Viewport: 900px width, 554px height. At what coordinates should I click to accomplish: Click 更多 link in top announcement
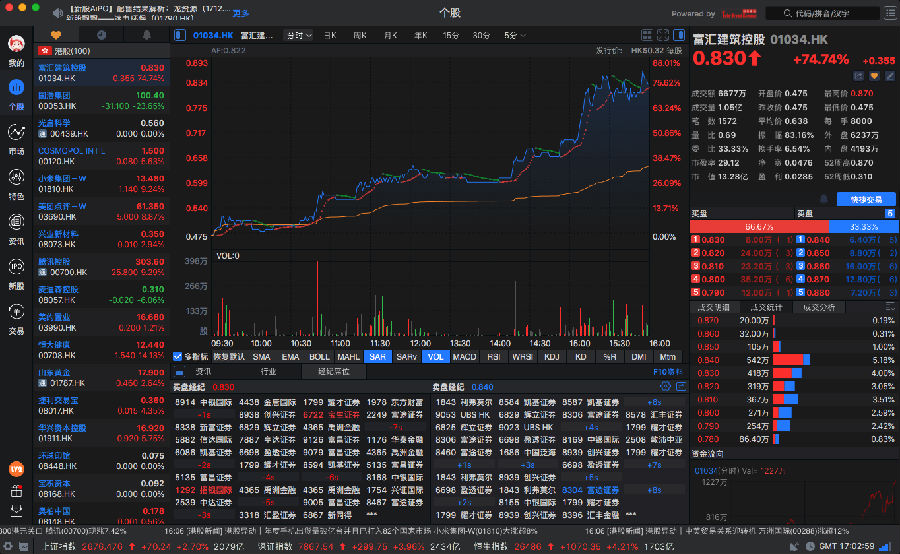(241, 13)
